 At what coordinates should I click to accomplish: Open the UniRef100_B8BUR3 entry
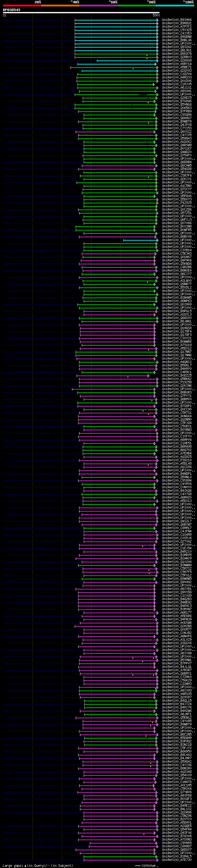(x=177, y=392)
